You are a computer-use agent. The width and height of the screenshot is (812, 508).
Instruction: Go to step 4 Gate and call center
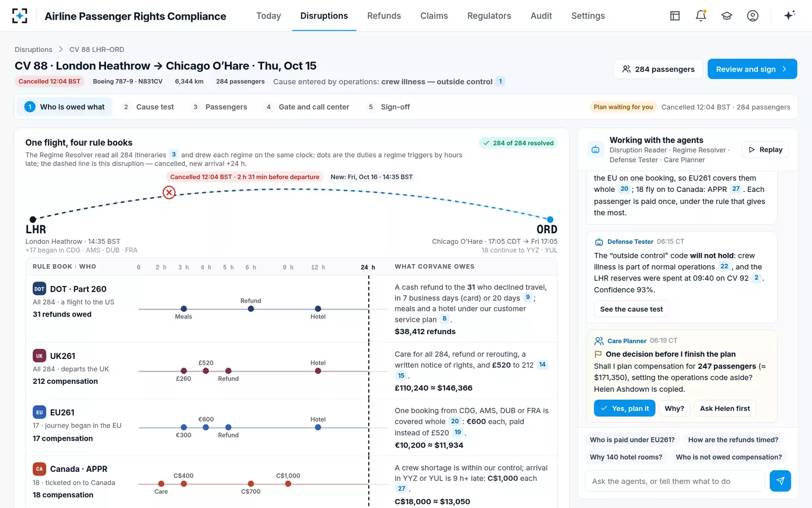click(x=307, y=107)
